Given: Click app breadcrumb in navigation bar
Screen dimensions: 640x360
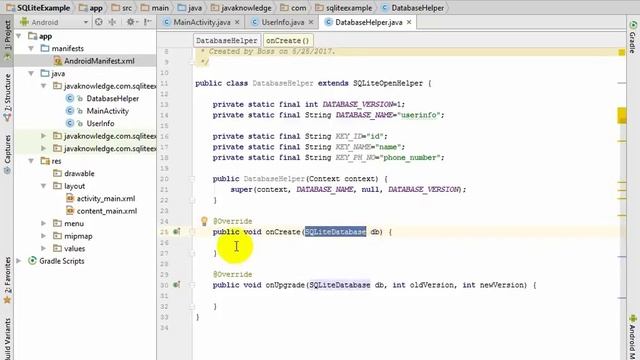Looking at the screenshot, I should point(92,8).
